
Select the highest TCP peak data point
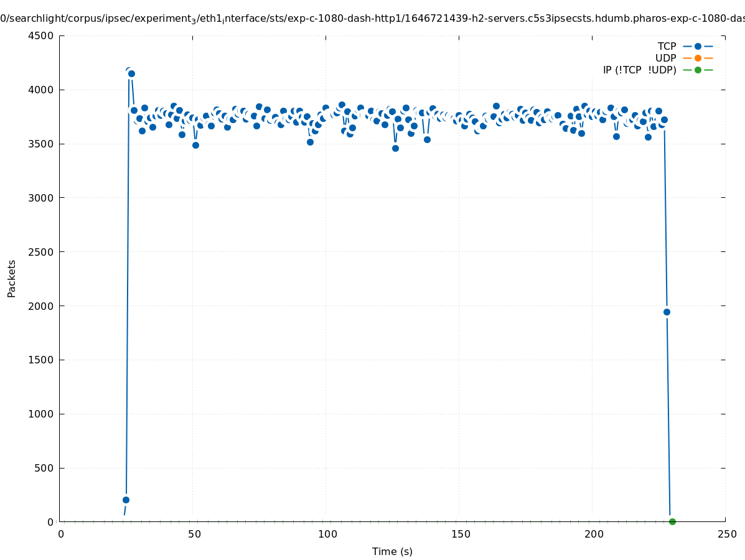click(x=129, y=72)
